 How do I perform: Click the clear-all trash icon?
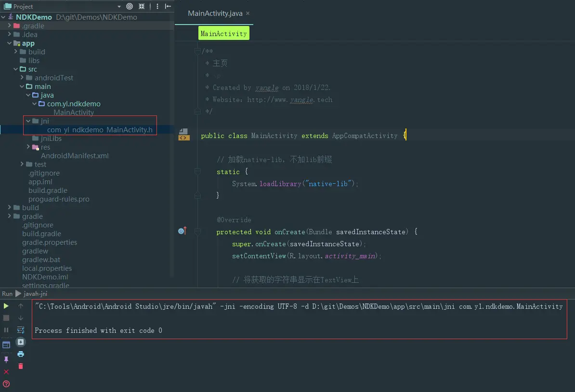(21, 366)
